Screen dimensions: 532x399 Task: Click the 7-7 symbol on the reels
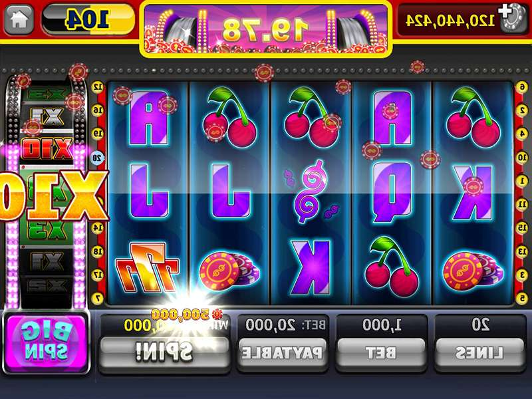coord(148,267)
